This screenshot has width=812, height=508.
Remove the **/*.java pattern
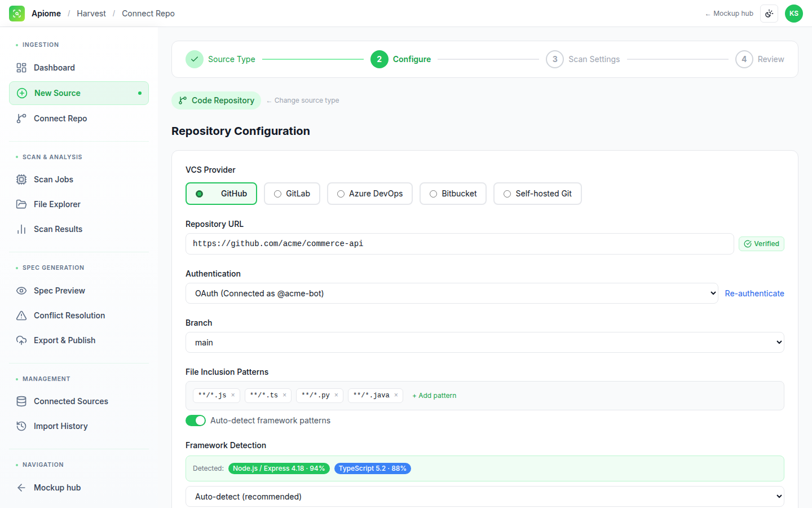pyautogui.click(x=396, y=395)
